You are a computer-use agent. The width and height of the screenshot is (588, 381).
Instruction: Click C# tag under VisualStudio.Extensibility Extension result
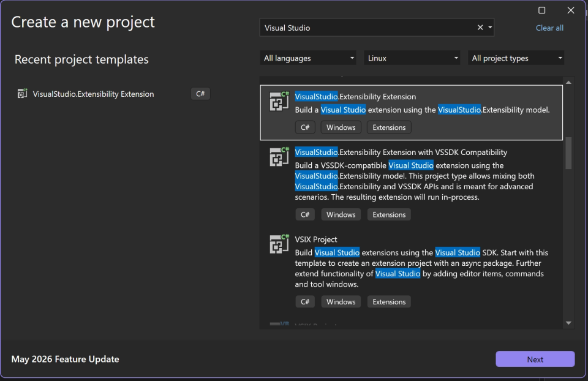[305, 127]
